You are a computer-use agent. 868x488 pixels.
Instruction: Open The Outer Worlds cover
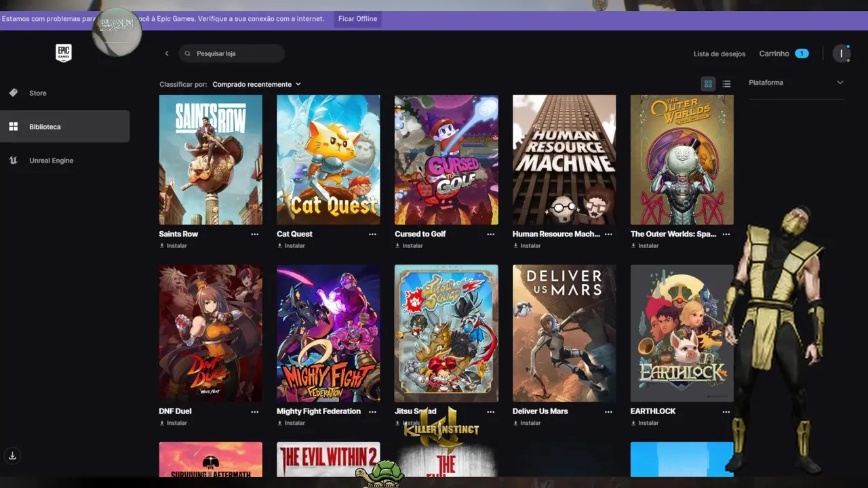[682, 159]
